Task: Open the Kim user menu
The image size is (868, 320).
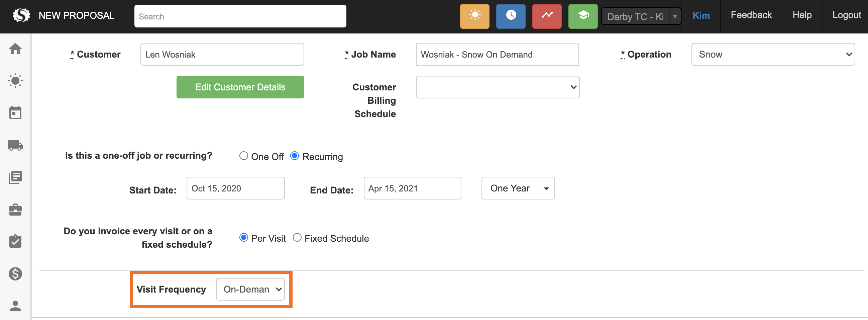Action: [x=701, y=15]
